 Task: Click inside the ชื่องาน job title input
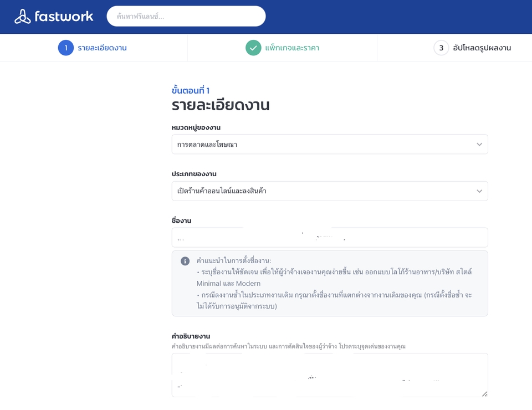330,237
